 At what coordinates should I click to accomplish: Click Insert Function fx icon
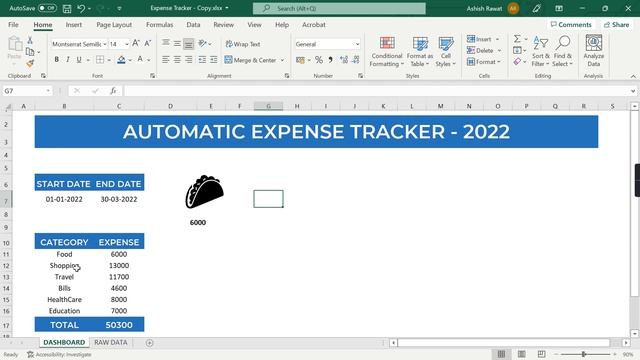(113, 91)
